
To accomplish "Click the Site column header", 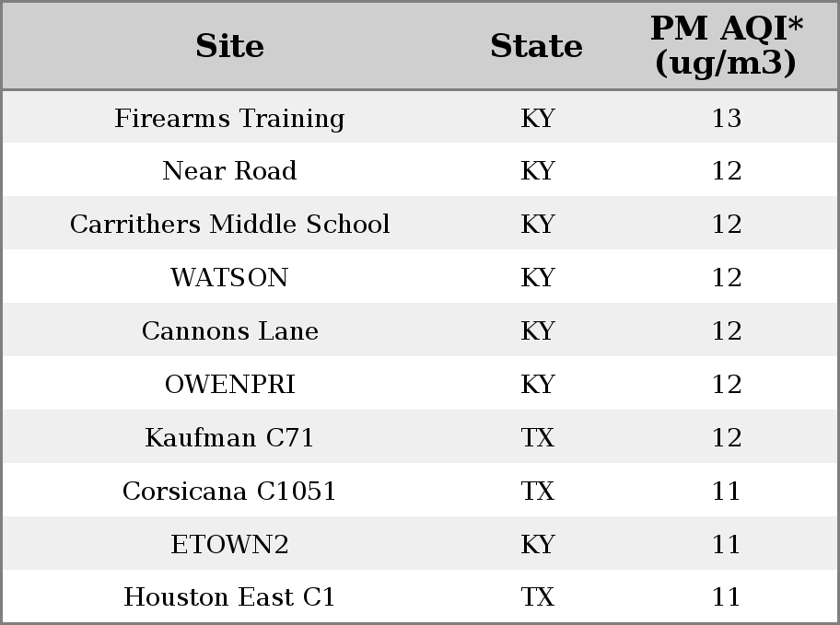I will (229, 45).
